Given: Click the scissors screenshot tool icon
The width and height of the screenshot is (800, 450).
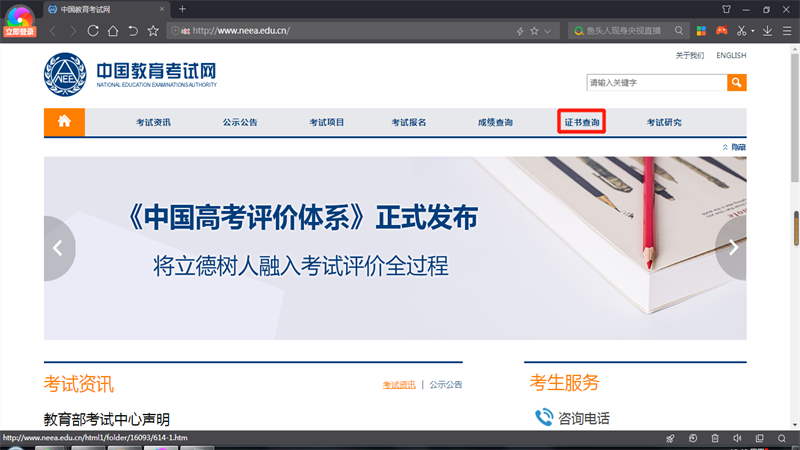Looking at the screenshot, I should click(x=741, y=31).
